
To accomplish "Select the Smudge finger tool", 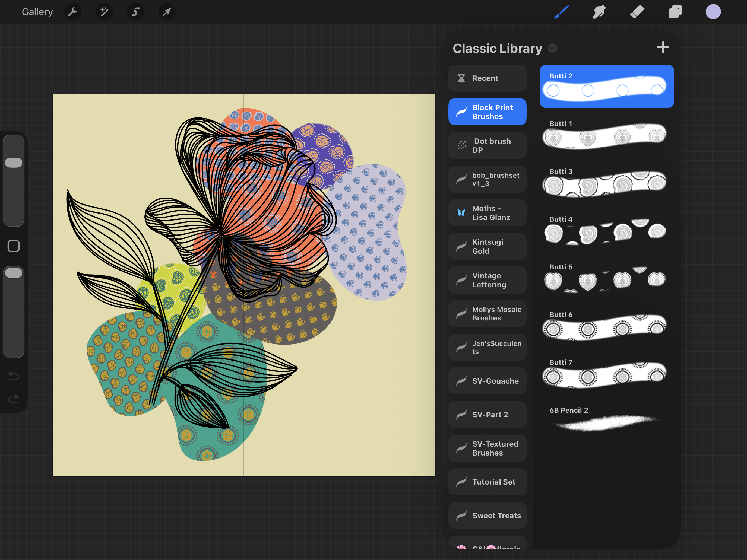I will pos(599,12).
